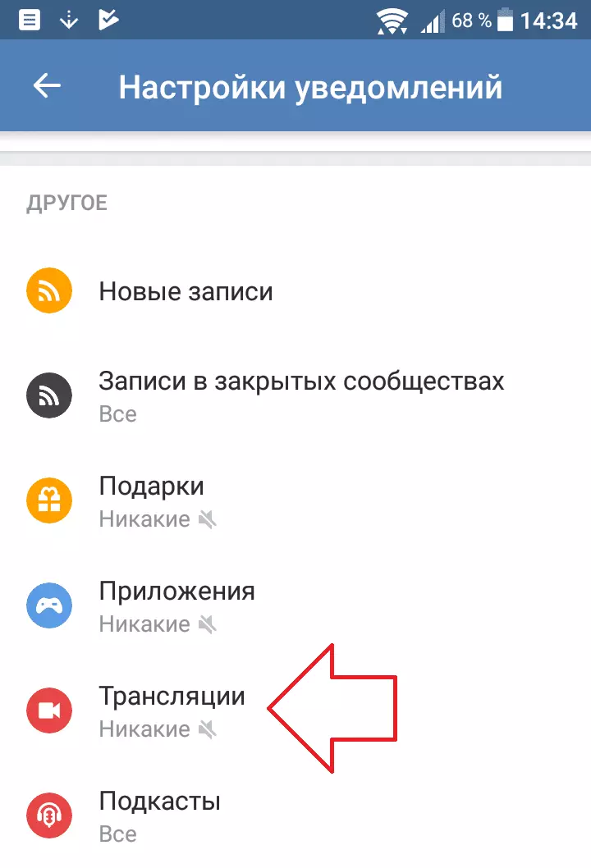This screenshot has width=591, height=868.
Task: Tap the red video camera icon
Action: (x=49, y=710)
